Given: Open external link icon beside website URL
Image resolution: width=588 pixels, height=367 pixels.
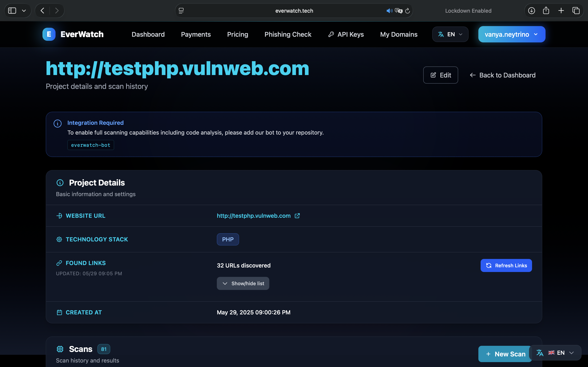Looking at the screenshot, I should tap(297, 216).
